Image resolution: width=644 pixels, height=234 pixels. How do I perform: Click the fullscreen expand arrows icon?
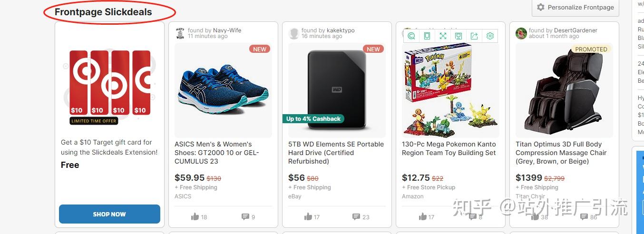click(x=443, y=36)
